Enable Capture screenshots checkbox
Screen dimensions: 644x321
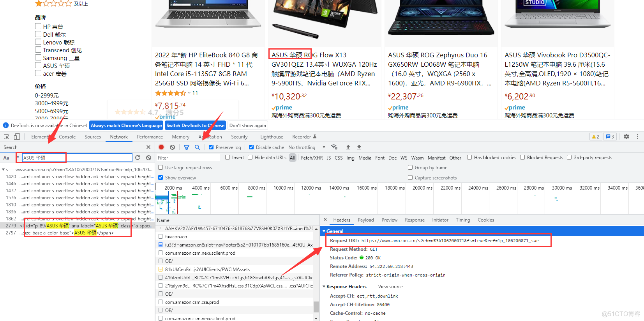pos(410,177)
